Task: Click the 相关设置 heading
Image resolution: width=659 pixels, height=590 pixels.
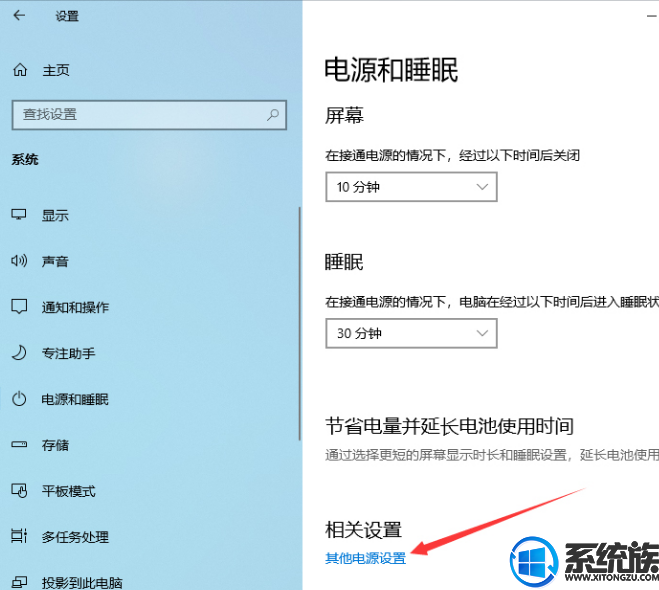Action: tap(364, 529)
